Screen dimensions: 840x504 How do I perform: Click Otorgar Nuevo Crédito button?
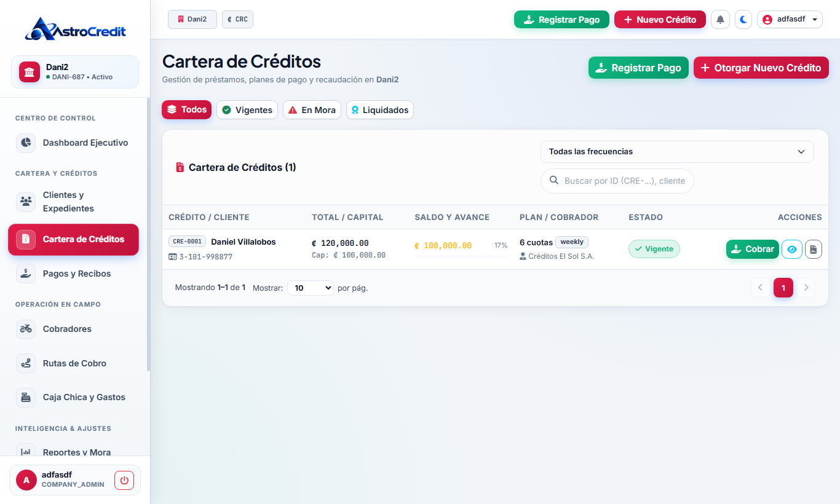[x=761, y=68]
